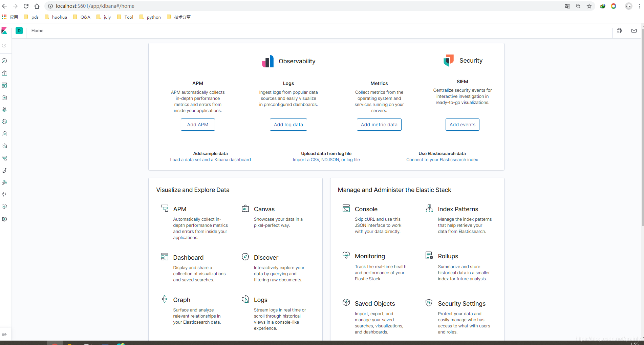Click the Add events button

tap(463, 125)
